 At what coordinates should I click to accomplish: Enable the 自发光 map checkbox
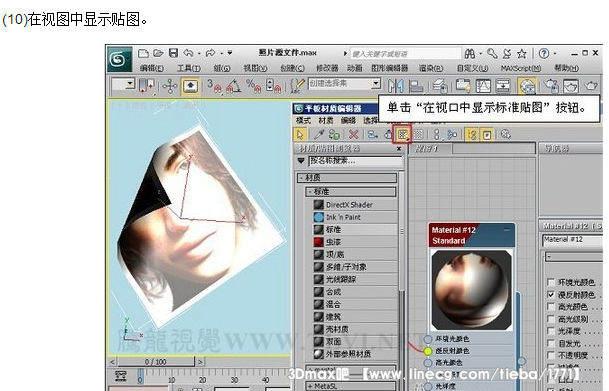(551, 343)
